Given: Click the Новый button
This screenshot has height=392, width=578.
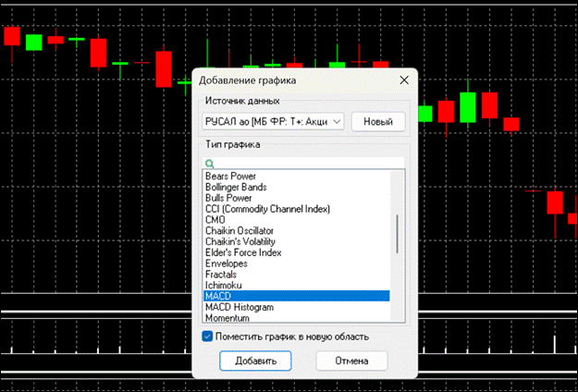Looking at the screenshot, I should click(x=377, y=121).
